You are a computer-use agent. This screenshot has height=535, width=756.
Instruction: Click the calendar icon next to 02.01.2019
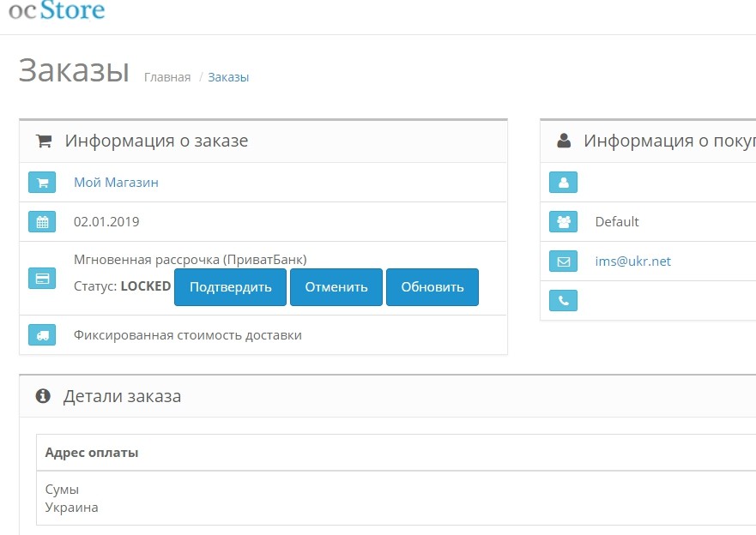coord(42,222)
